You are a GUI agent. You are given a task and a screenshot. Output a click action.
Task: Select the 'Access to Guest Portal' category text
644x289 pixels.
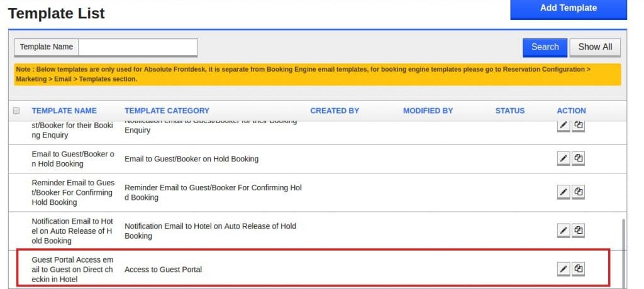(163, 270)
